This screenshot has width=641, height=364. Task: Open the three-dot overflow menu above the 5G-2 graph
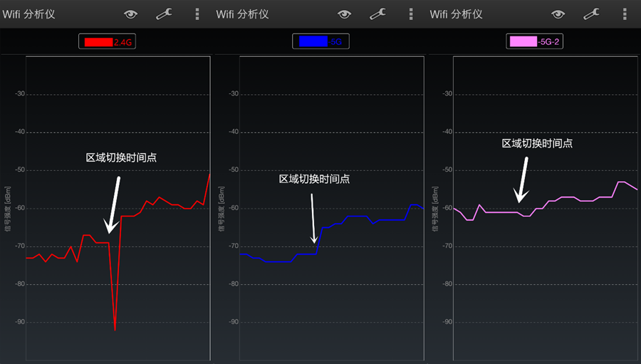click(625, 14)
